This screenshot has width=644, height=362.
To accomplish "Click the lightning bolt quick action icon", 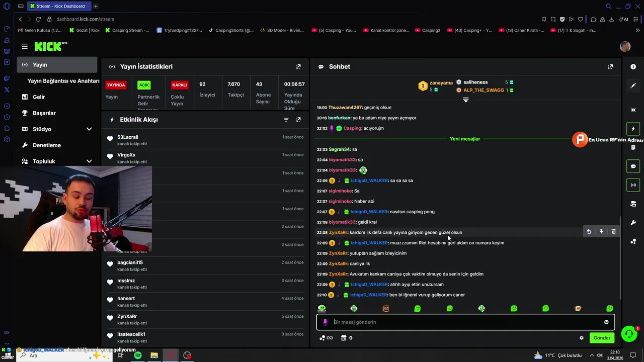I will pos(633,129).
